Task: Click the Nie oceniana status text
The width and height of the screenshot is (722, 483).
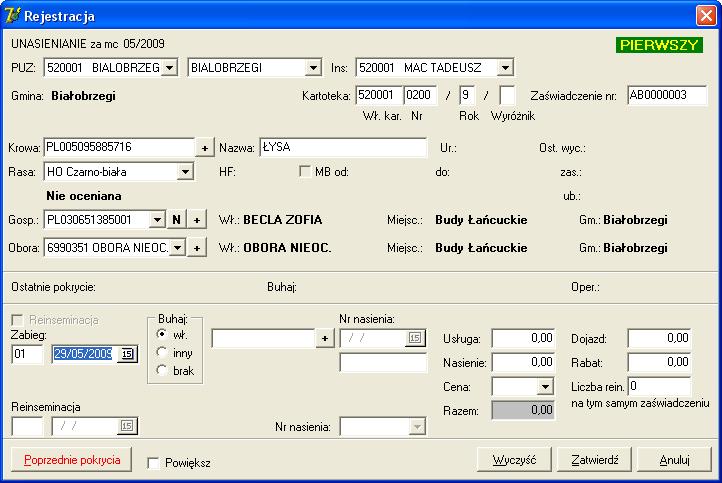Action: pos(84,196)
